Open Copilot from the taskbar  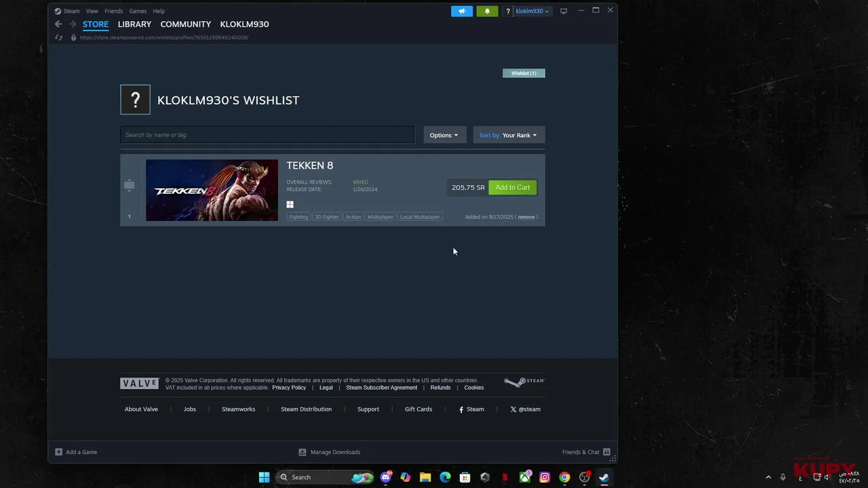pos(406,477)
